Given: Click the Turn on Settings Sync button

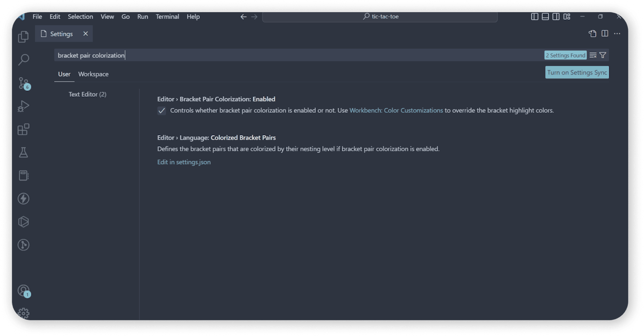Looking at the screenshot, I should [x=577, y=72].
